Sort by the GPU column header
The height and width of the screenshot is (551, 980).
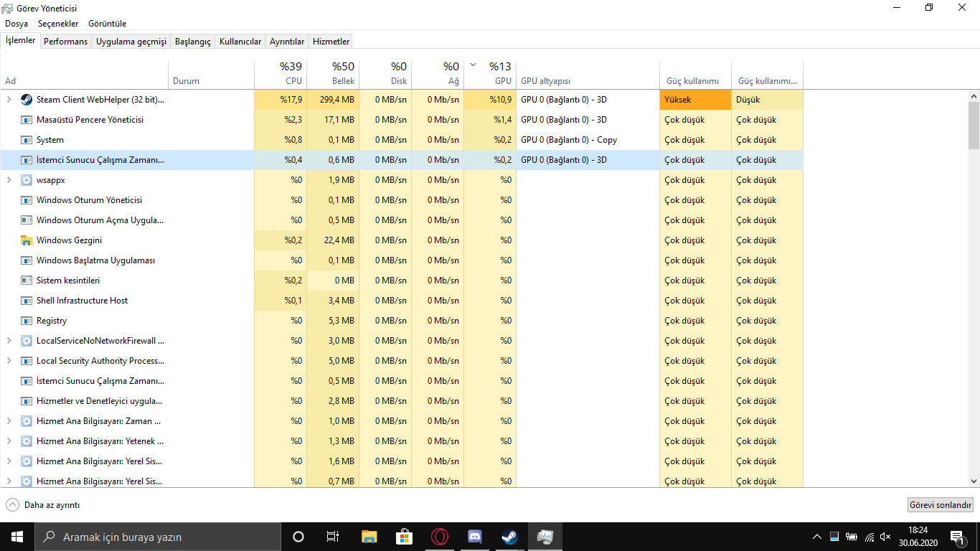(490, 73)
